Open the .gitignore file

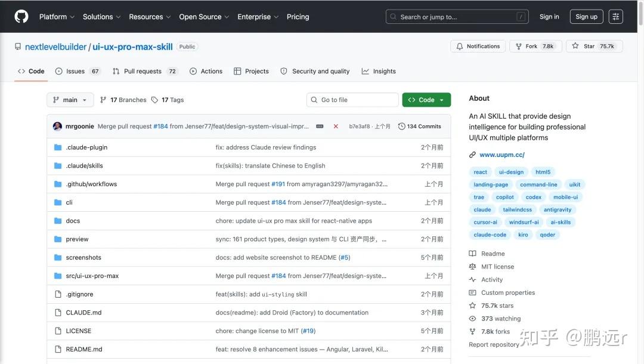[x=79, y=294]
